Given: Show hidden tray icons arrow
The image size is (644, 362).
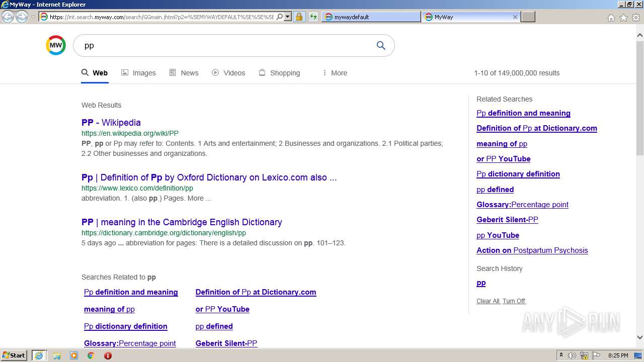Looking at the screenshot, I should click(x=561, y=355).
